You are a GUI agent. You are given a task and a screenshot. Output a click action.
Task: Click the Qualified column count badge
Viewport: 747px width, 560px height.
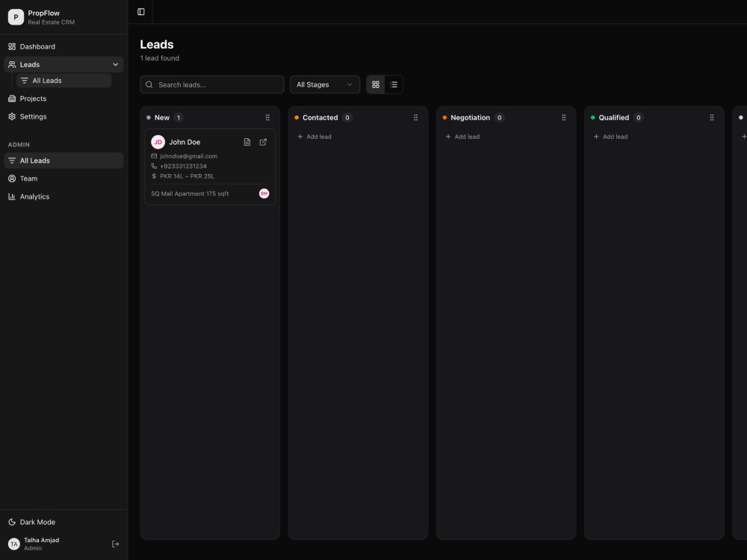(639, 118)
